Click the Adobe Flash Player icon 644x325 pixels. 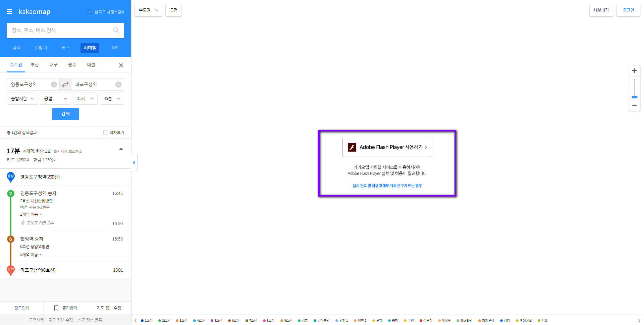(x=352, y=147)
